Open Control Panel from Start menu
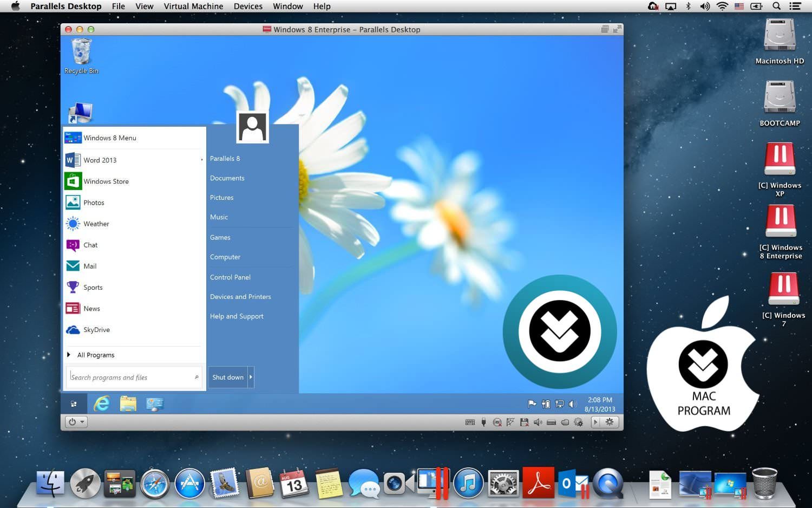Screen dimensions: 812x508 tap(230, 277)
